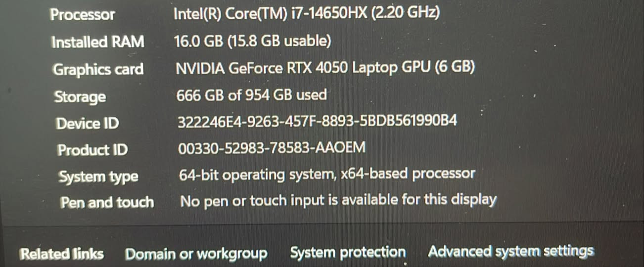
Task: Select the 666 GB of 954 GB used value
Action: click(x=251, y=94)
